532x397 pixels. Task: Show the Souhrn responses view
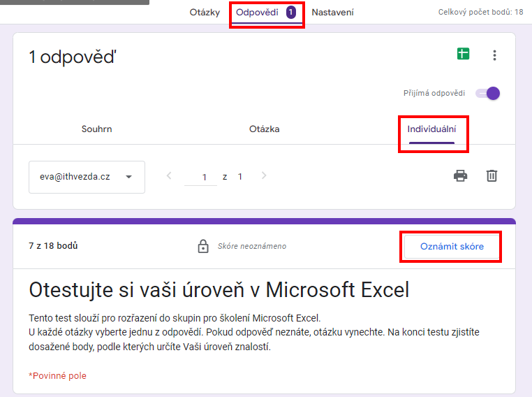pyautogui.click(x=97, y=129)
